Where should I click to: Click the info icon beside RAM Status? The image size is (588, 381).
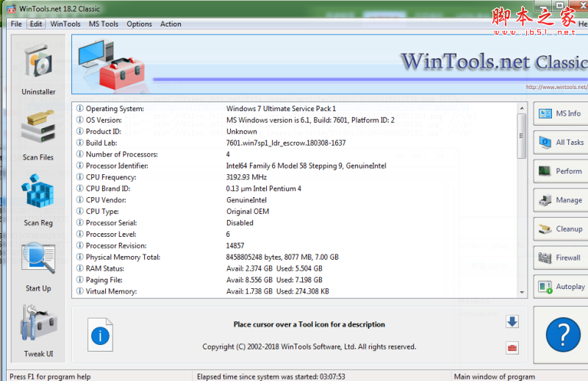point(80,268)
